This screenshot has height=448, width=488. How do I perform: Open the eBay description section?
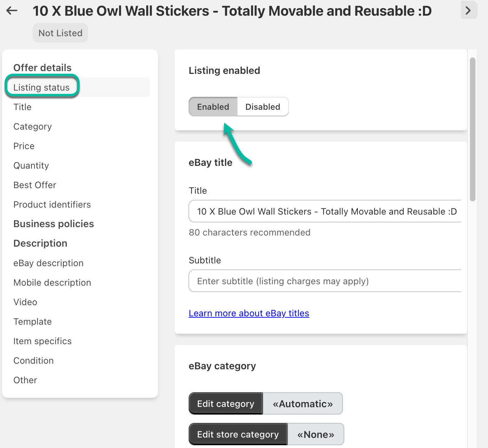[x=48, y=263]
